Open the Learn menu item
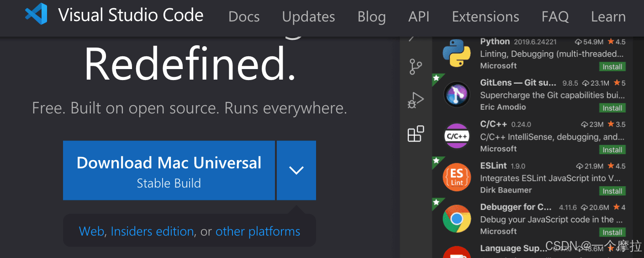The width and height of the screenshot is (644, 258). (x=608, y=17)
